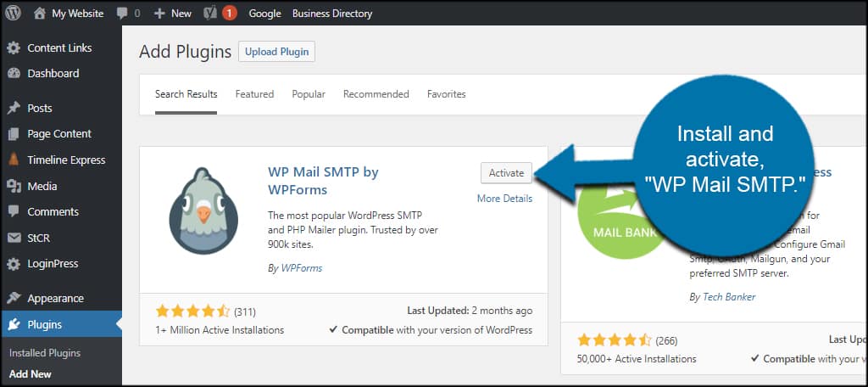
Task: Switch to the Featured tab
Action: click(x=254, y=94)
